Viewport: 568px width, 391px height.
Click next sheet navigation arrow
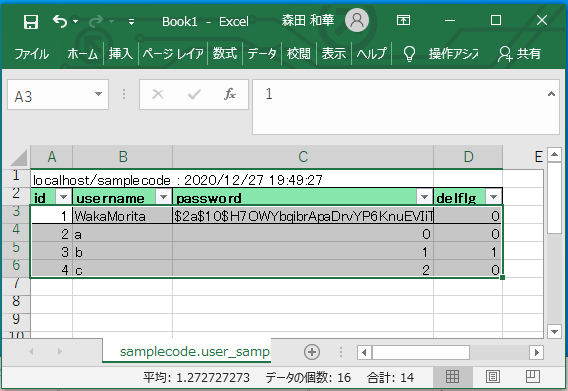(60, 352)
